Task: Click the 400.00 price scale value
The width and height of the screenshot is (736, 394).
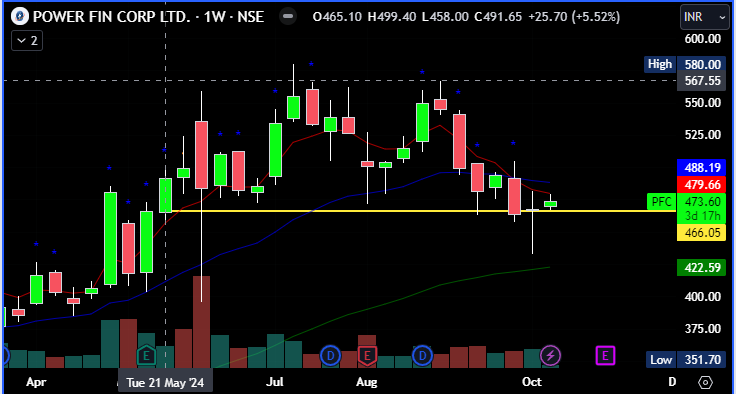Action: tap(702, 296)
